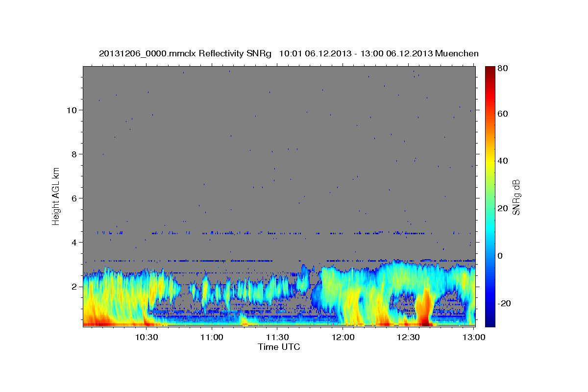
Task: Click the '11:00' time tick label
Action: 212,338
